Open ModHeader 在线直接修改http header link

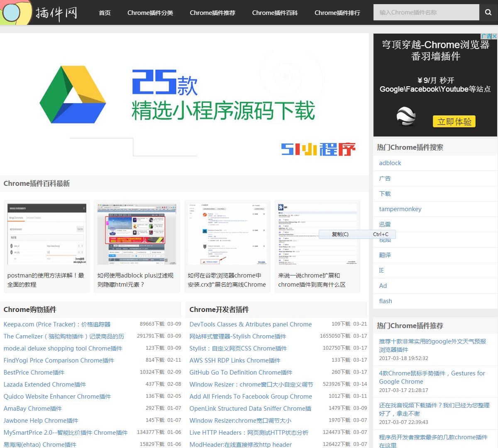pos(241,445)
